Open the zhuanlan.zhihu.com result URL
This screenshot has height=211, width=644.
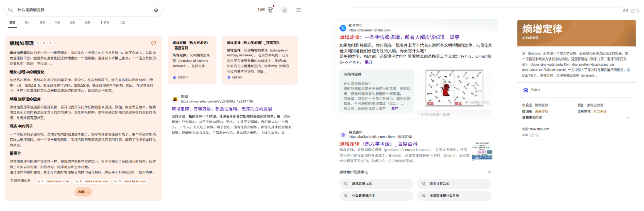[369, 30]
